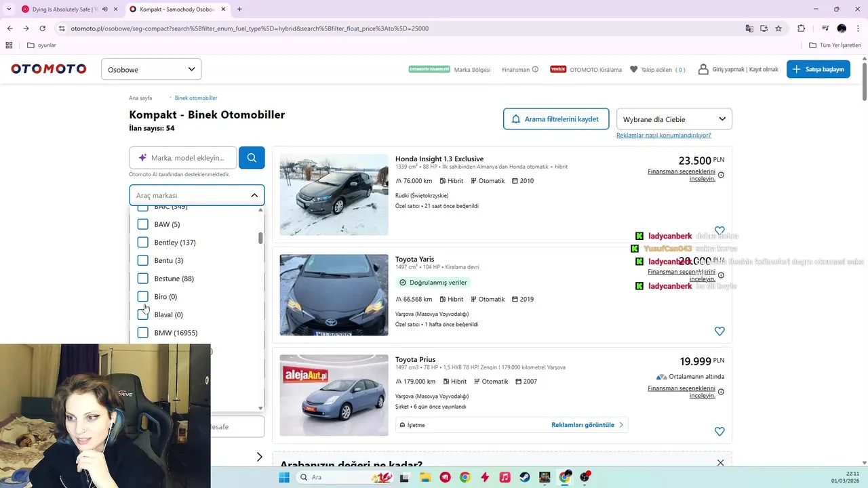Close the car value banner with X
868x488 pixels.
(720, 463)
